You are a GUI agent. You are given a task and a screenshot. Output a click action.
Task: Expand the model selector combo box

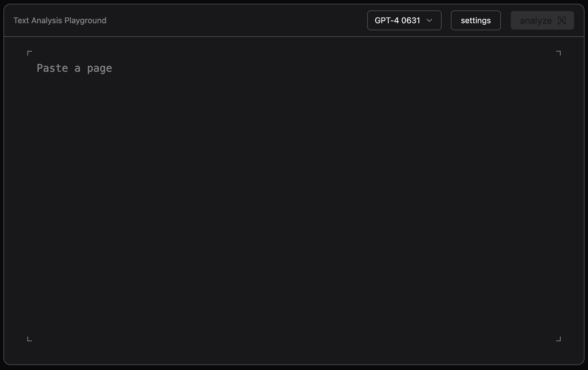click(x=404, y=20)
